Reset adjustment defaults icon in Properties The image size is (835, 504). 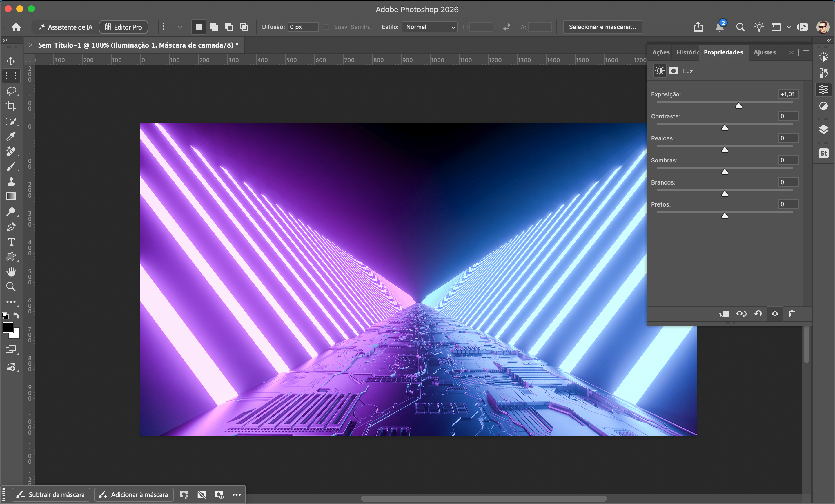[x=758, y=314]
